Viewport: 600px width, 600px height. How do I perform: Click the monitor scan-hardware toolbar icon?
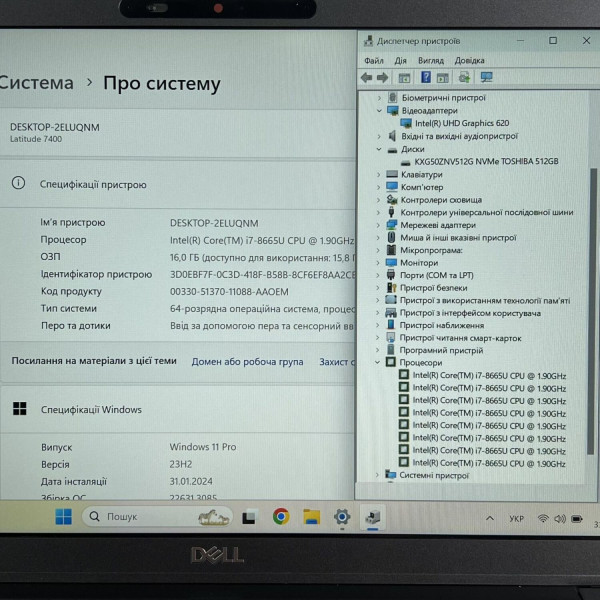(486, 77)
